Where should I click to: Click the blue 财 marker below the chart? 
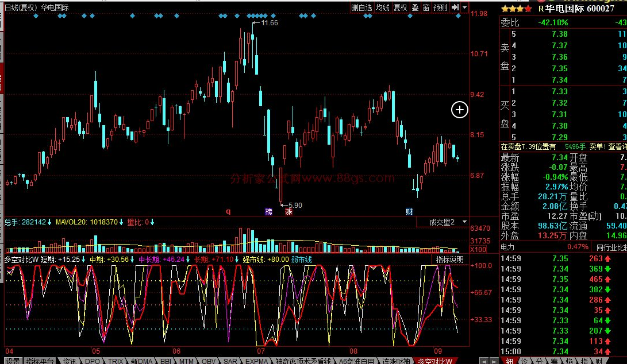(x=409, y=211)
